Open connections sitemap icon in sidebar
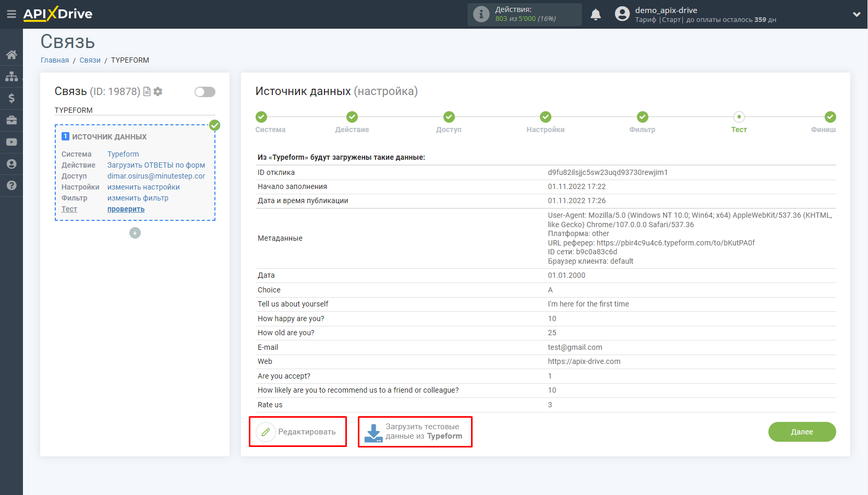Viewport: 868px width, 495px height. pyautogui.click(x=11, y=76)
